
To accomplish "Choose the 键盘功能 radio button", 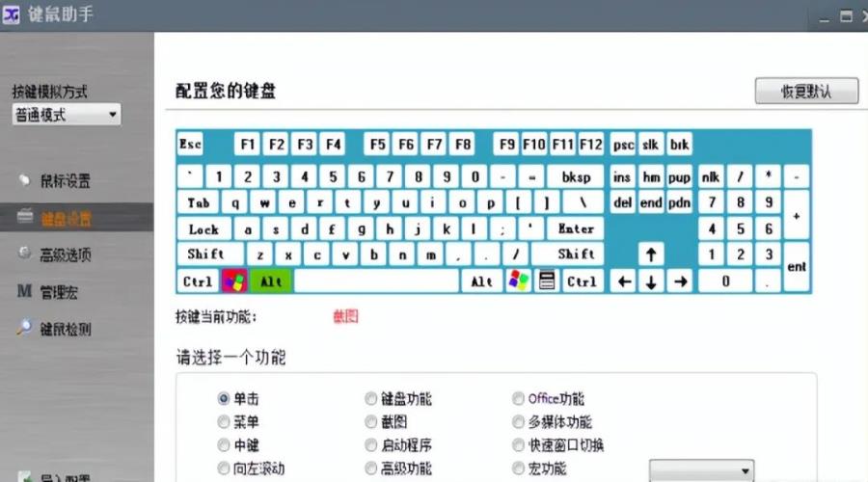I will point(371,399).
